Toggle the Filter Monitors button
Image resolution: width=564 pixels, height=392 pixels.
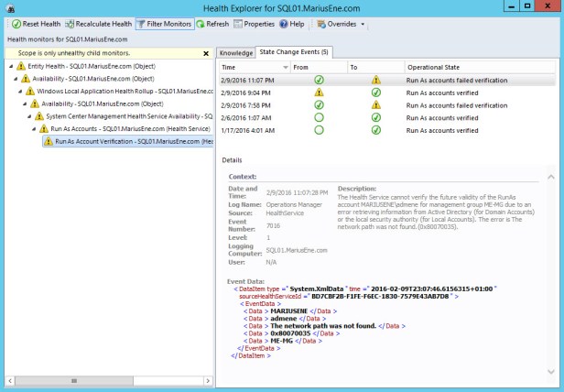[x=165, y=24]
